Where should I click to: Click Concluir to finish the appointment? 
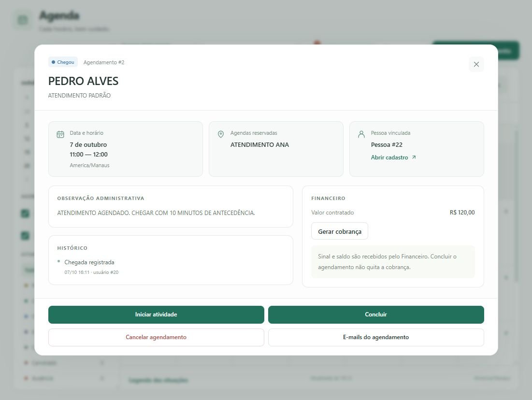[376, 314]
